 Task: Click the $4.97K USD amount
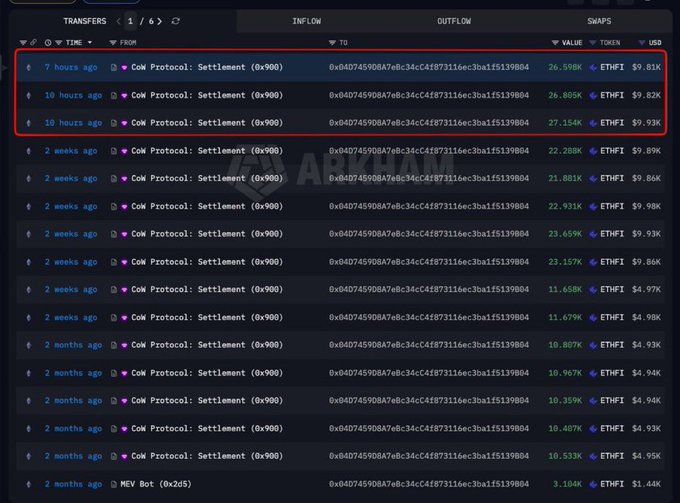(x=646, y=290)
